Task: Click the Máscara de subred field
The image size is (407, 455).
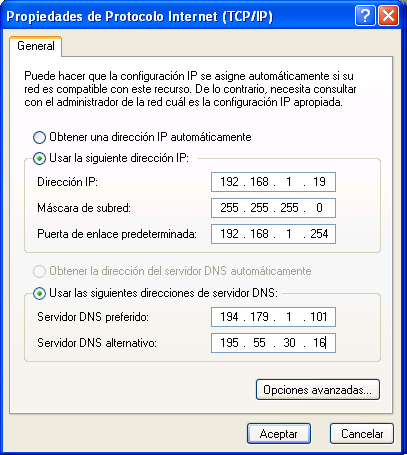Action: [273, 208]
